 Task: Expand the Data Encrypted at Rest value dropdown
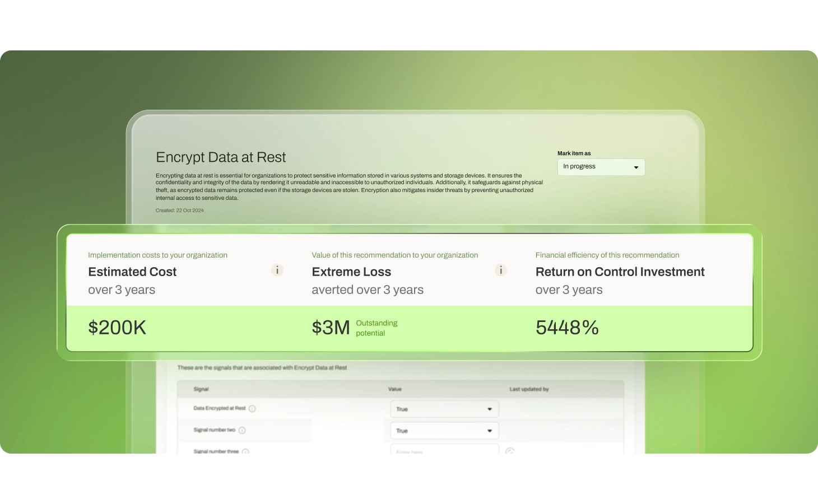444,409
